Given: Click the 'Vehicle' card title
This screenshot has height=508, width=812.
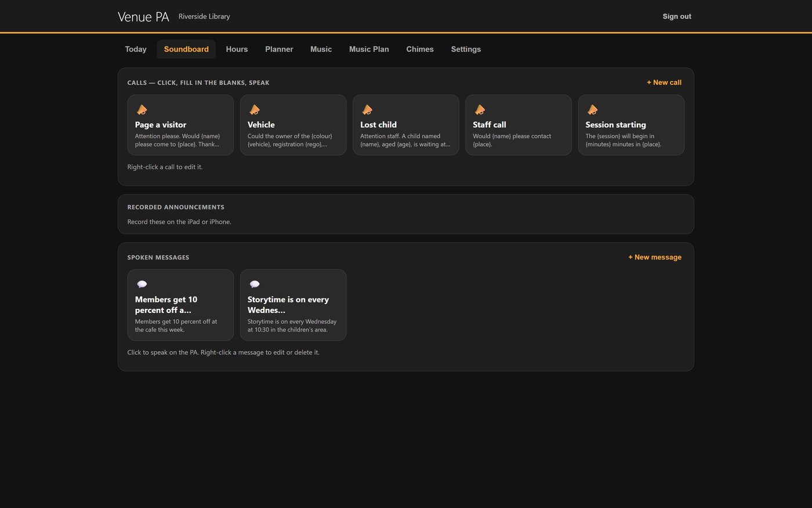Looking at the screenshot, I should [x=261, y=125].
